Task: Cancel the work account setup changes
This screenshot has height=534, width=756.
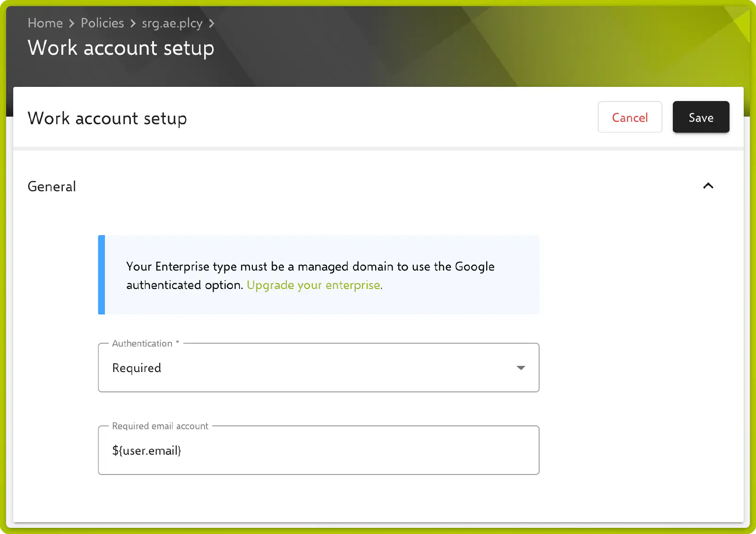Action: 630,117
